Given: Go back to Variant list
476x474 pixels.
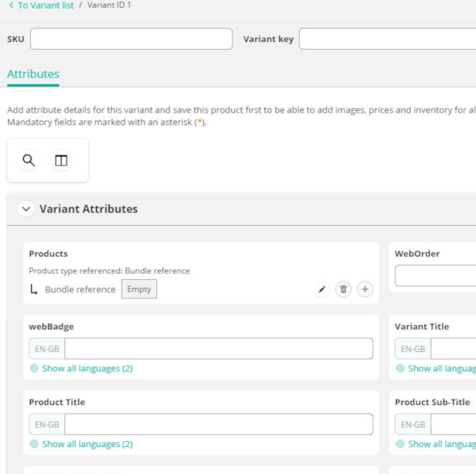Looking at the screenshot, I should [x=45, y=6].
